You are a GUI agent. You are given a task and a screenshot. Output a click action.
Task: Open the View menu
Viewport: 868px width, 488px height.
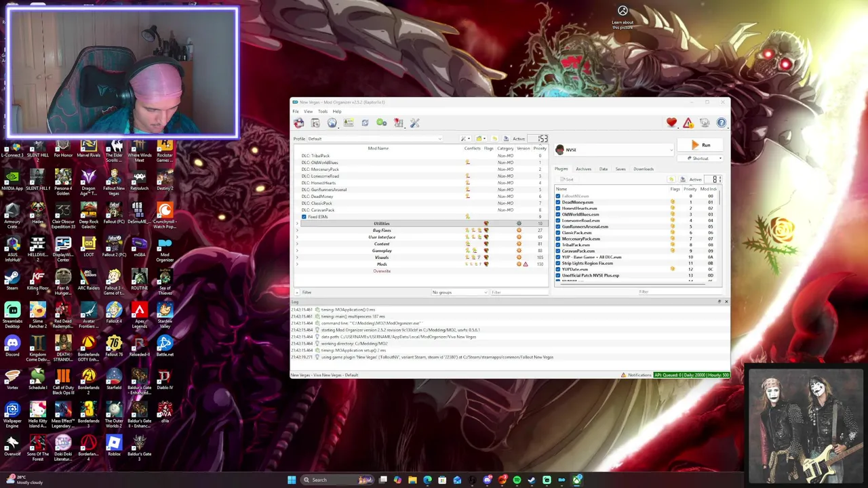click(309, 111)
